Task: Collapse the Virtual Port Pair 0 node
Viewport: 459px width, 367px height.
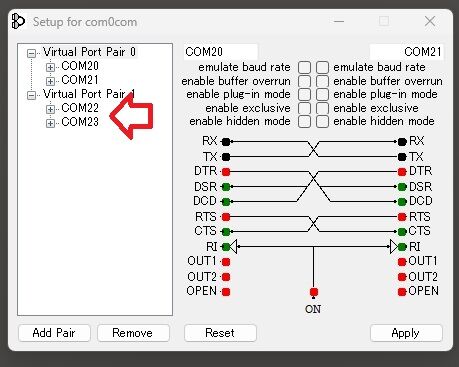Action: pos(31,54)
